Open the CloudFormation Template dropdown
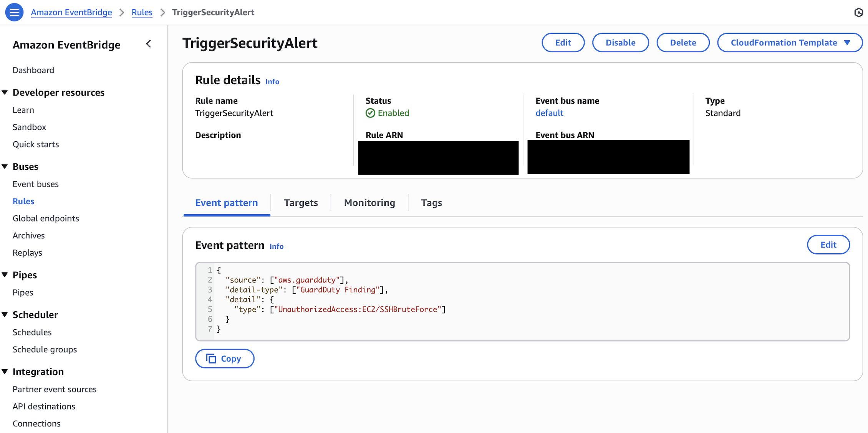 pyautogui.click(x=790, y=43)
